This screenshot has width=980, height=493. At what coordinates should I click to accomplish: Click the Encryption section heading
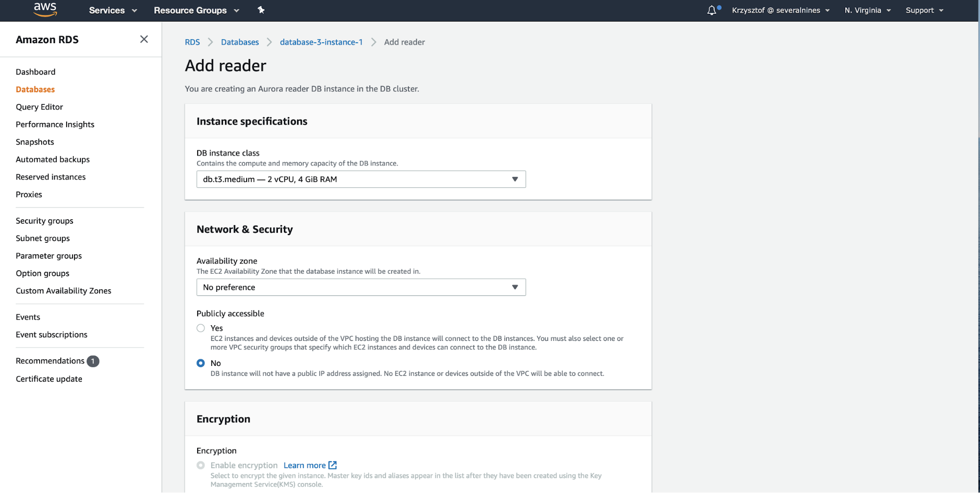point(224,419)
